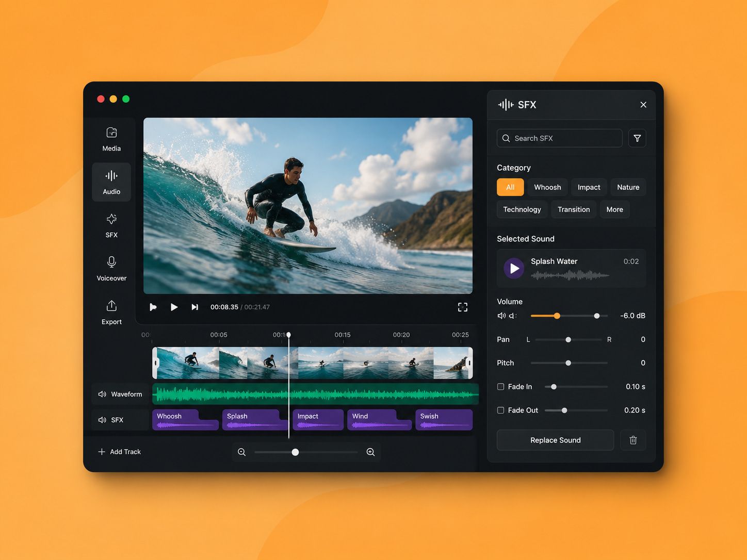This screenshot has height=560, width=747.
Task: Click the -6.0 dB volume value
Action: [632, 316]
